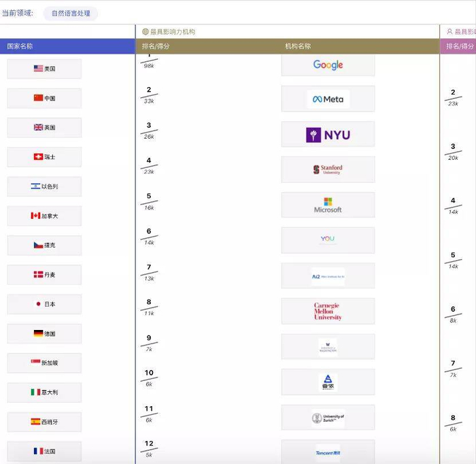This screenshot has width=476, height=464.
Task: Click right column rank 3 score 20k
Action: [453, 152]
